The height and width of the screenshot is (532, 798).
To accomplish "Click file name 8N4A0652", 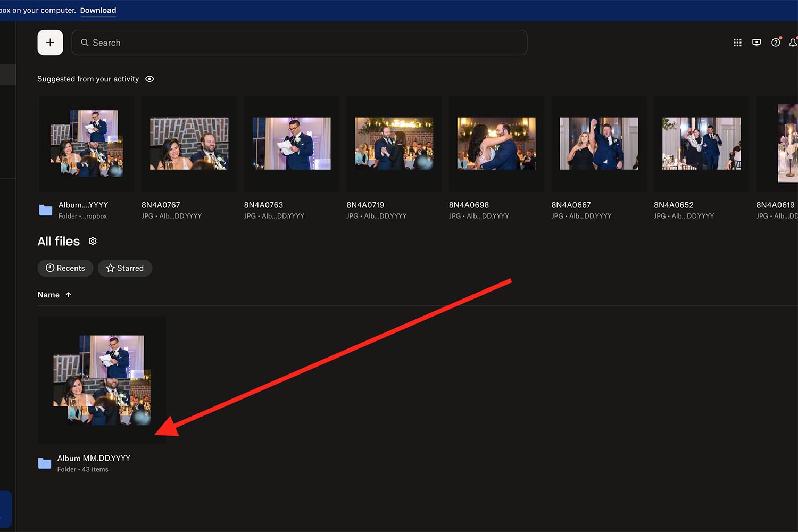I will (674, 205).
